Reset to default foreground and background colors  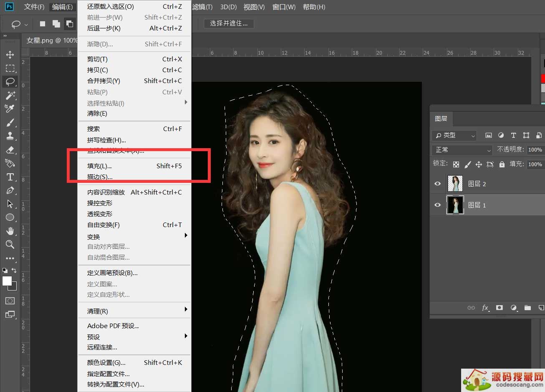(x=5, y=271)
